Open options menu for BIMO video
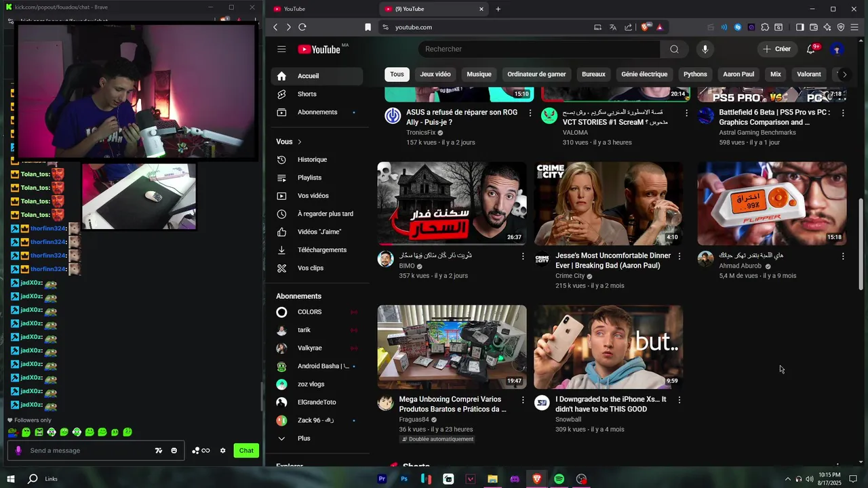Screen dimensions: 868x488 523,256
